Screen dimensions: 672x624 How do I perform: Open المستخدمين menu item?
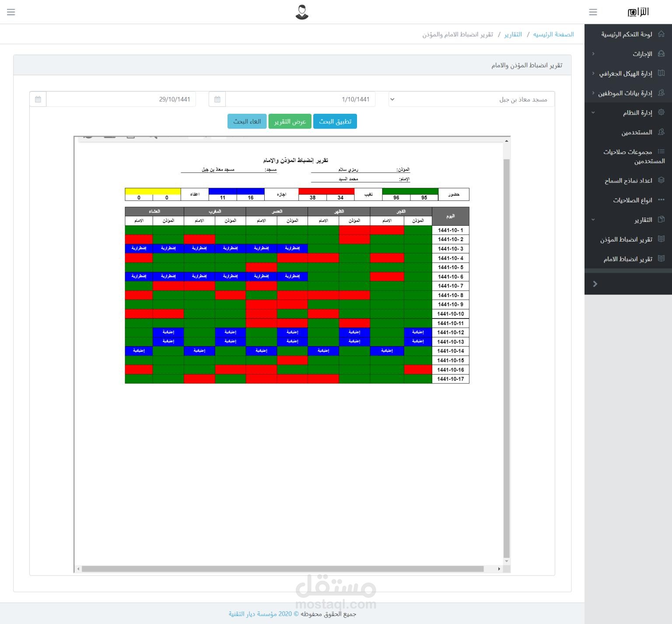point(628,132)
